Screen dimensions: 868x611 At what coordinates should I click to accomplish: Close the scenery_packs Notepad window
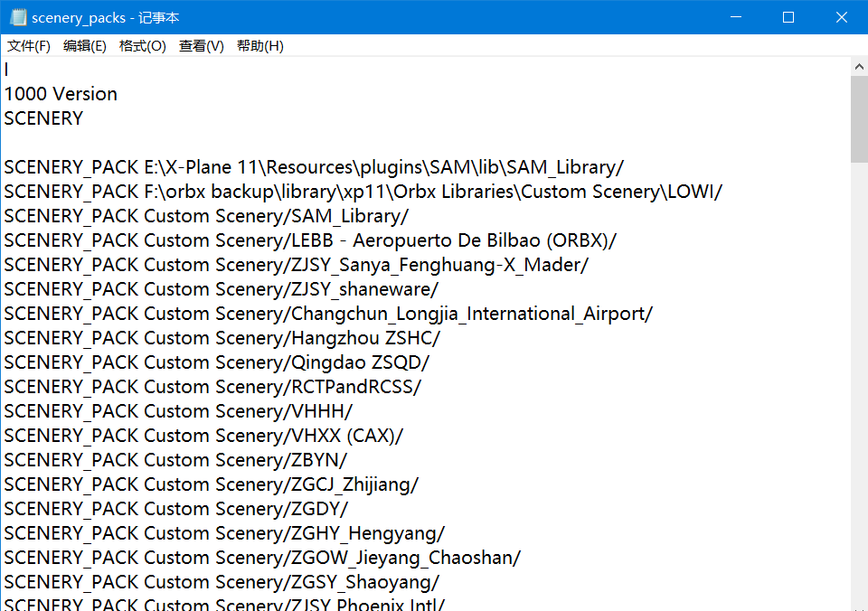click(842, 17)
